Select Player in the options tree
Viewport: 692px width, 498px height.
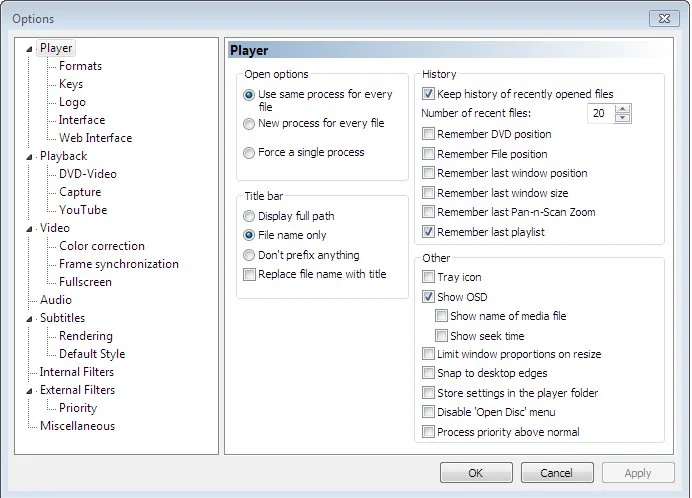click(x=56, y=48)
